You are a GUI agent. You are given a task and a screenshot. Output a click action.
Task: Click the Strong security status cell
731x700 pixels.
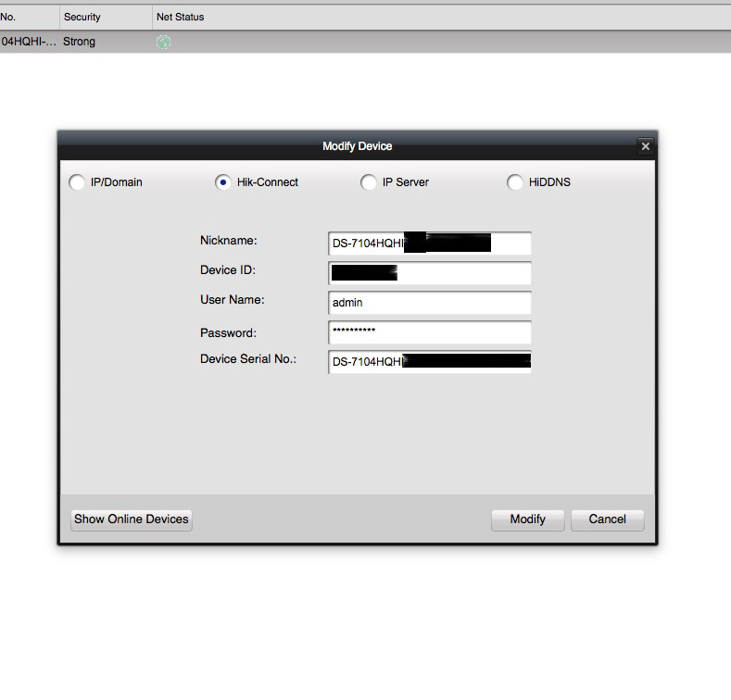coord(80,42)
